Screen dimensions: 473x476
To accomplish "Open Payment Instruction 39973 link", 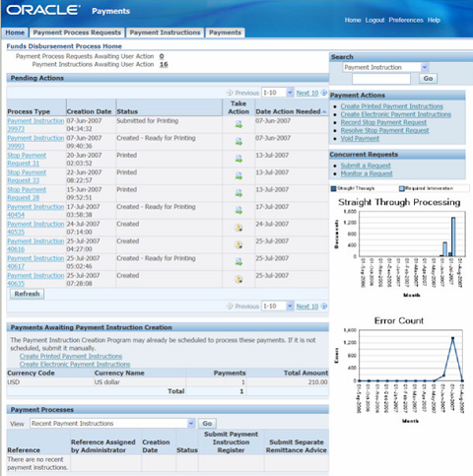I will 35,125.
